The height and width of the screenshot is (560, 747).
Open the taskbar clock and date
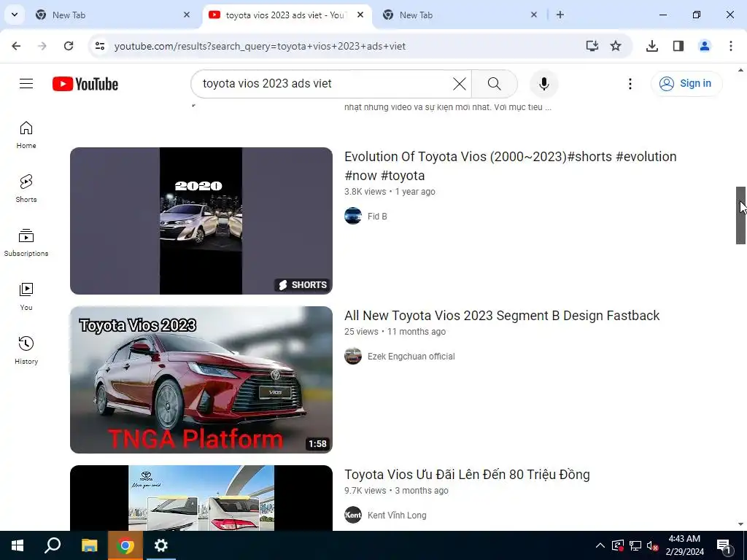(684, 545)
